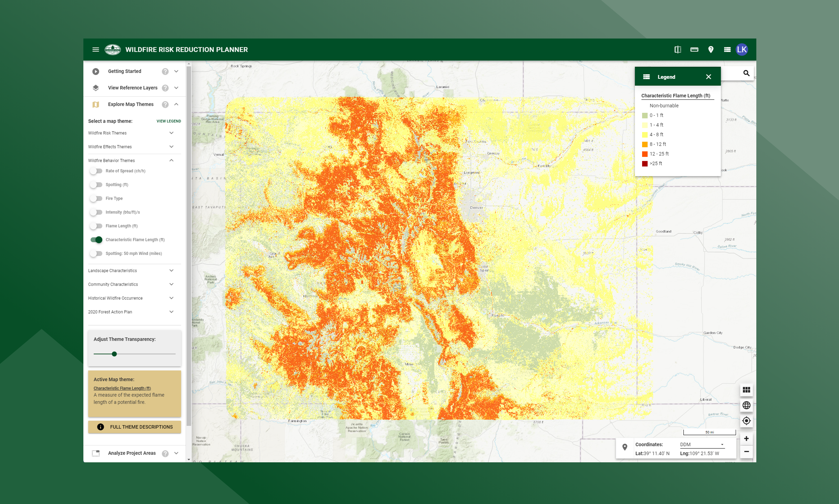Viewport: 839px width, 504px height.
Task: Click the Characteristic Flame Length (ft) active theme link
Action: tap(122, 388)
